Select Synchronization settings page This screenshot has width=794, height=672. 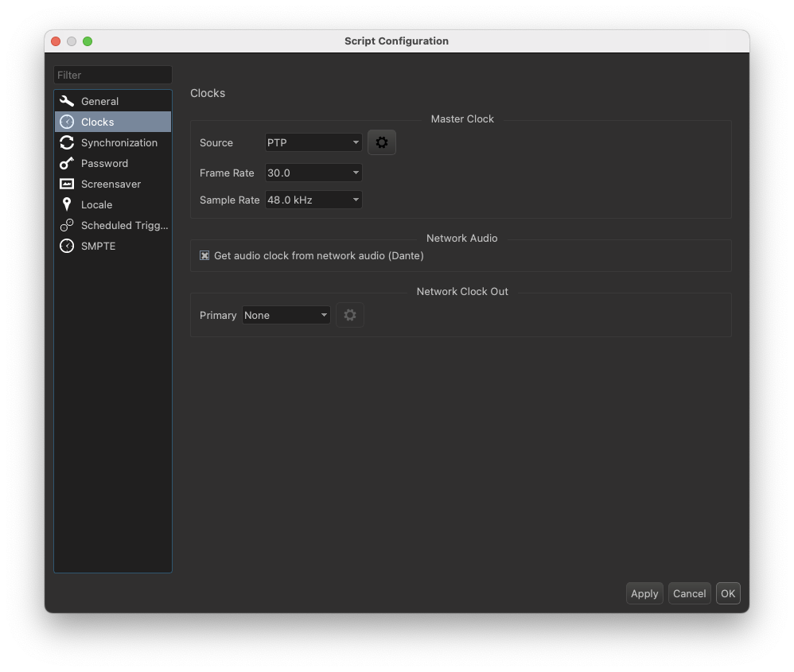tap(113, 142)
